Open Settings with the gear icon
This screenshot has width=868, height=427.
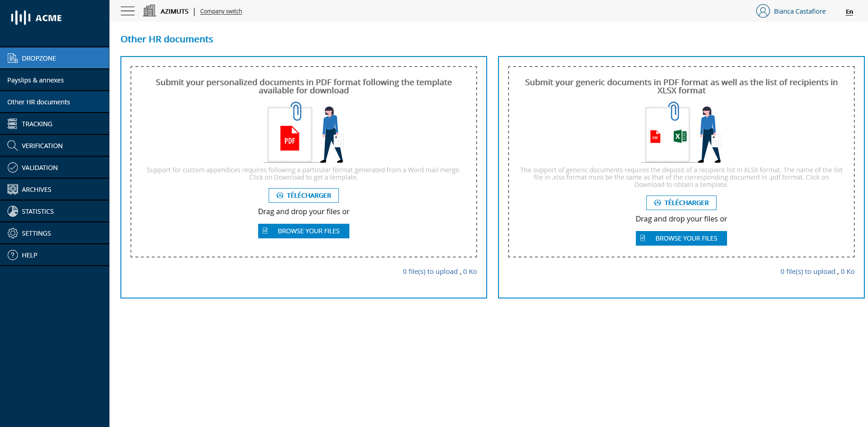[x=12, y=233]
